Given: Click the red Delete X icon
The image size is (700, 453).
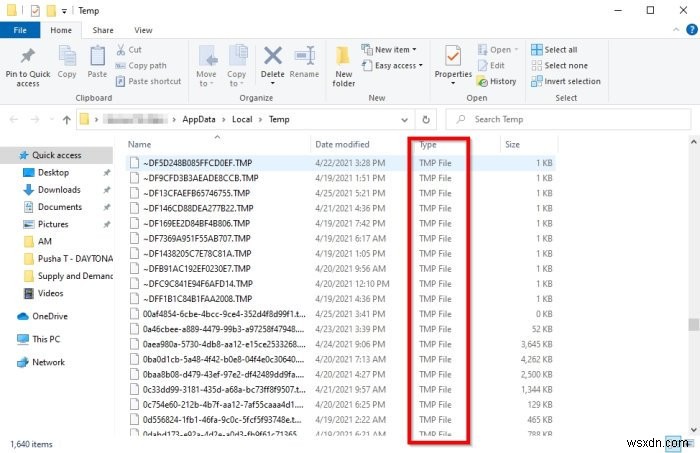Looking at the screenshot, I should pos(272,56).
